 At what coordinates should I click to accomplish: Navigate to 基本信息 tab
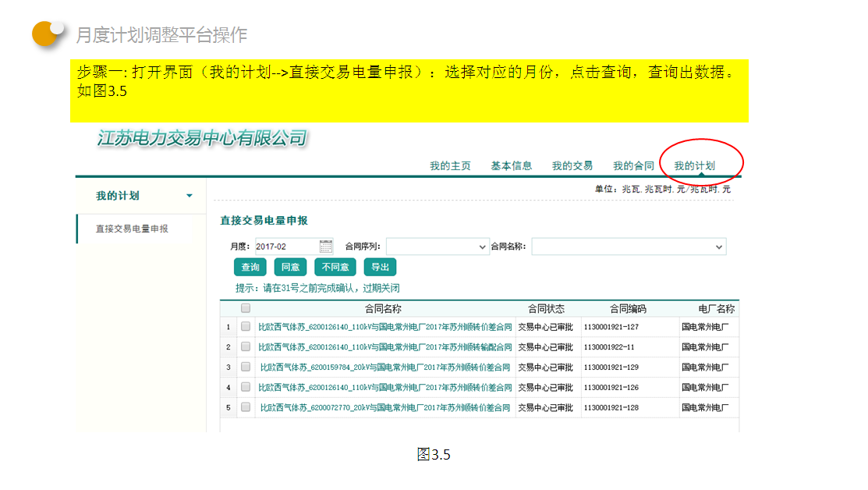click(512, 166)
